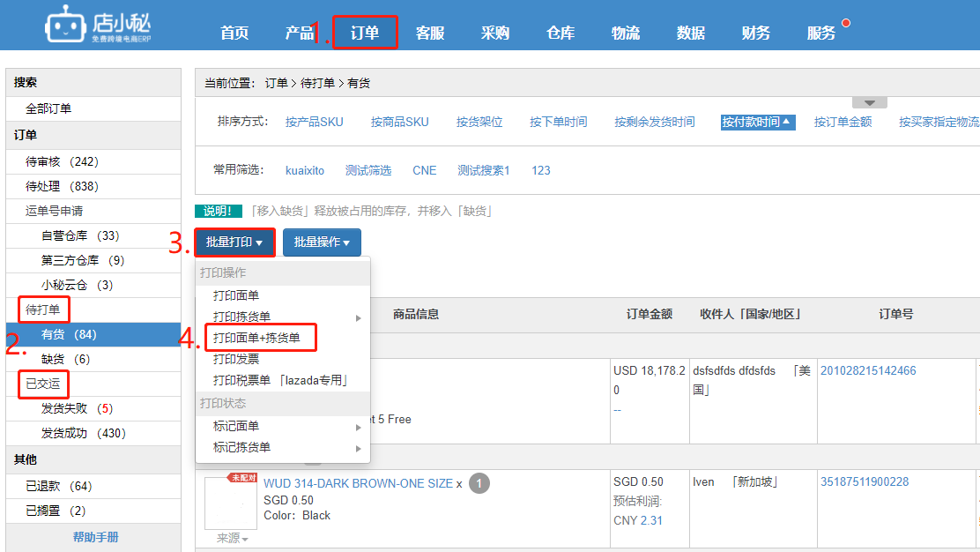Open 已交运 in the sidebar
Screen dimensions: 980x552
[43, 384]
